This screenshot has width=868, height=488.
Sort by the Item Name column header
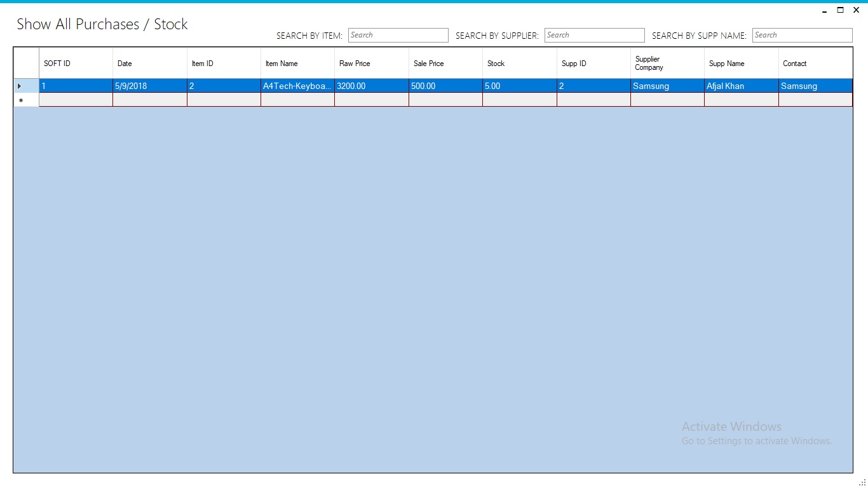tap(298, 64)
